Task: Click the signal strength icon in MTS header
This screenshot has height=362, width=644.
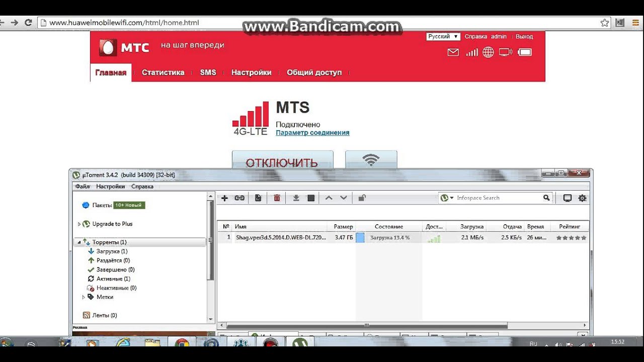Action: tap(471, 52)
